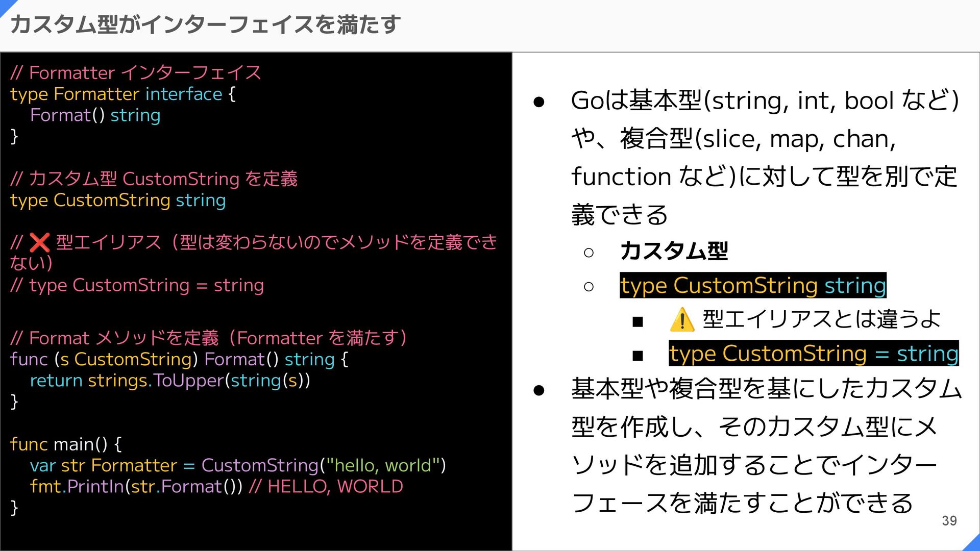
Task: Click the highlighted bullet type CustomString string
Action: [x=753, y=286]
